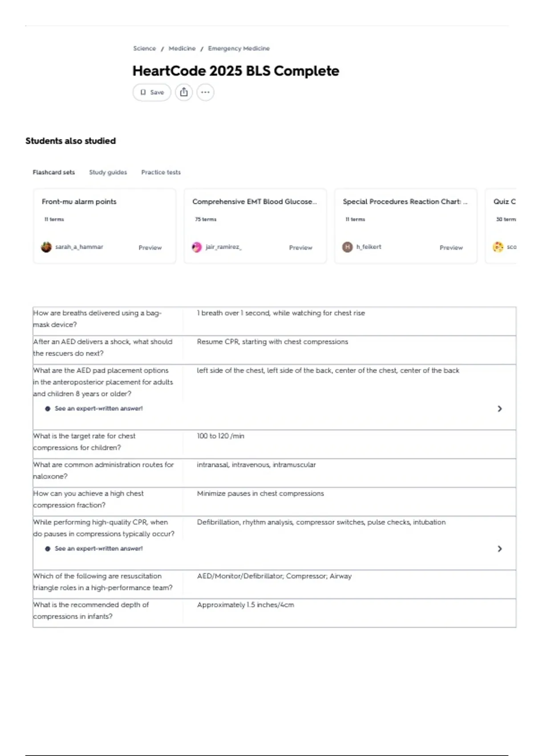The image size is (534, 756).
Task: Select the Flashcard sets tab
Action: click(54, 172)
